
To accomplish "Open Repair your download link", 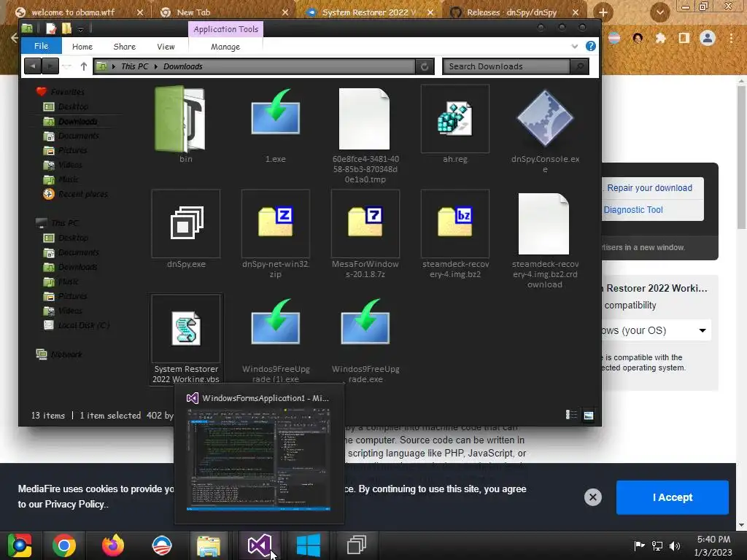I will point(649,187).
